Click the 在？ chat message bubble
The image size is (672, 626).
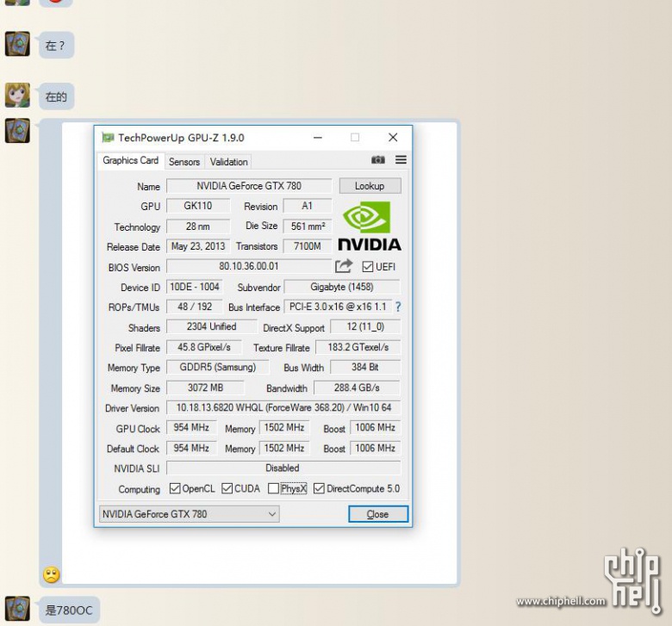(x=56, y=45)
